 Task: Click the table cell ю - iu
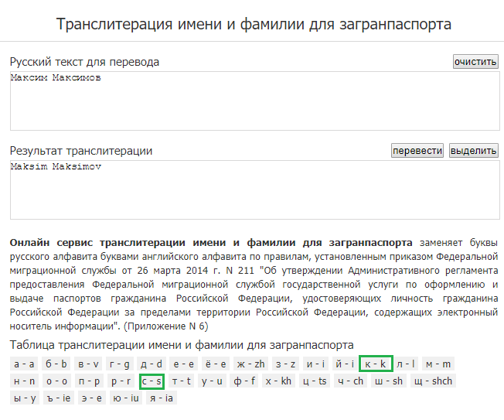(x=126, y=398)
